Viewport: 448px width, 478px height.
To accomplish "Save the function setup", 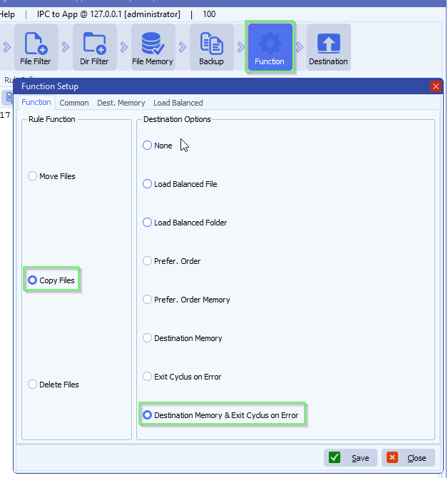I will [x=350, y=457].
